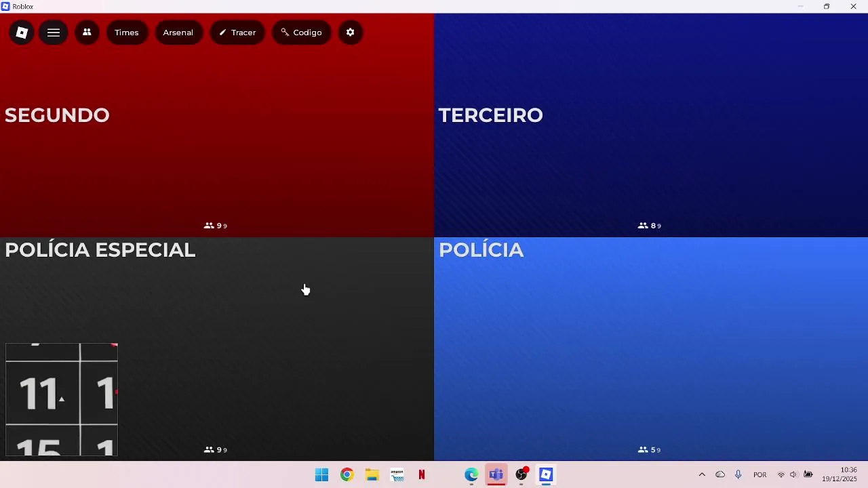868x488 pixels.
Task: Open the Wi-Fi network tray icon
Action: [x=781, y=475]
